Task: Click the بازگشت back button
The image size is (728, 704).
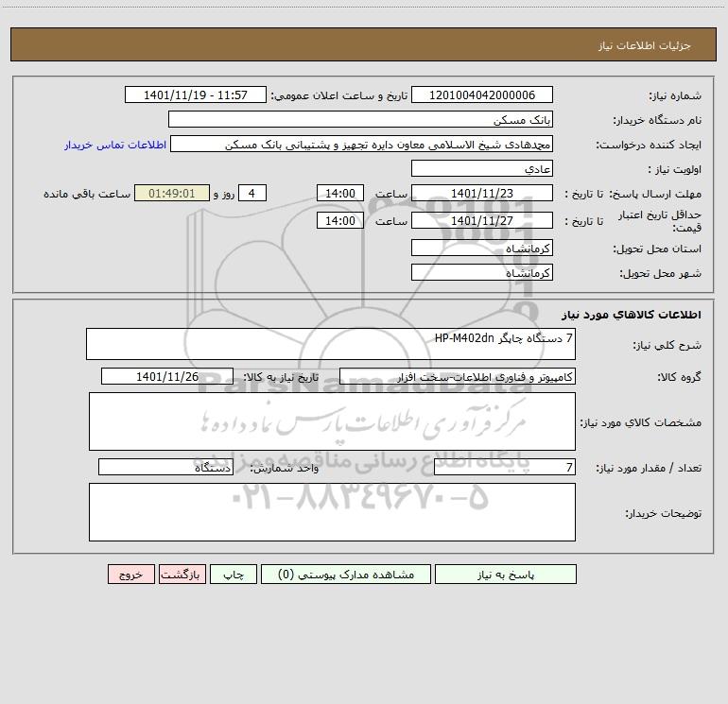Action: pos(182,574)
